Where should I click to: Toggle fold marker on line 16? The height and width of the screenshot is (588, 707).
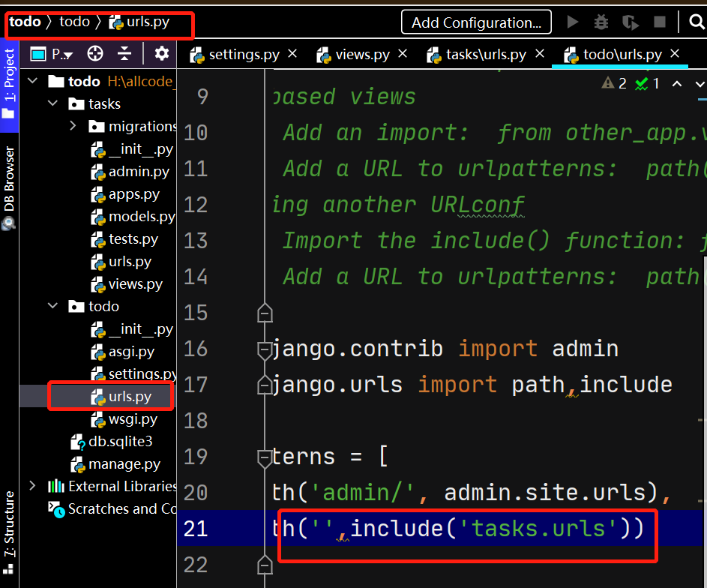[265, 350]
